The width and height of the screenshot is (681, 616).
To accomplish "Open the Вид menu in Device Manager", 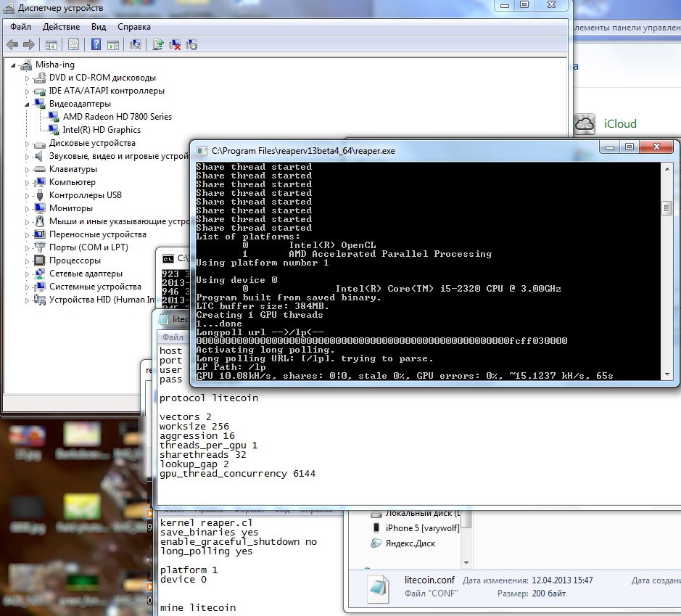I will pyautogui.click(x=99, y=27).
